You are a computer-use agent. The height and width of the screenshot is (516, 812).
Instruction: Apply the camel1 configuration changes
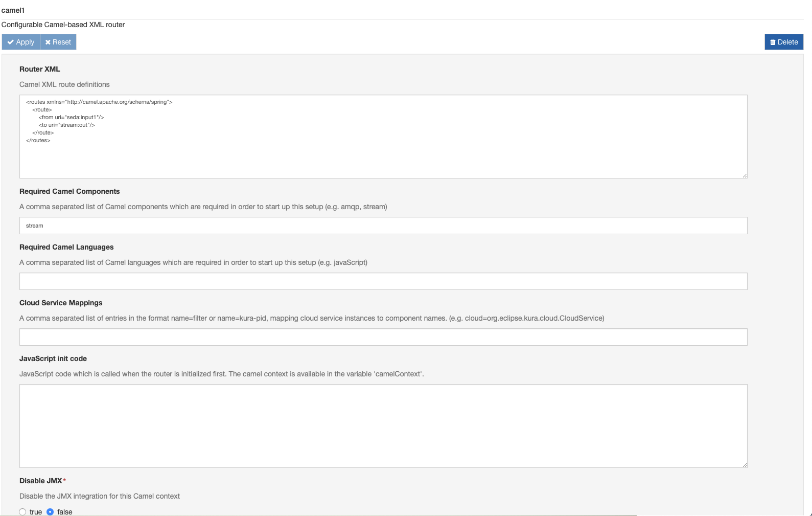coord(20,42)
